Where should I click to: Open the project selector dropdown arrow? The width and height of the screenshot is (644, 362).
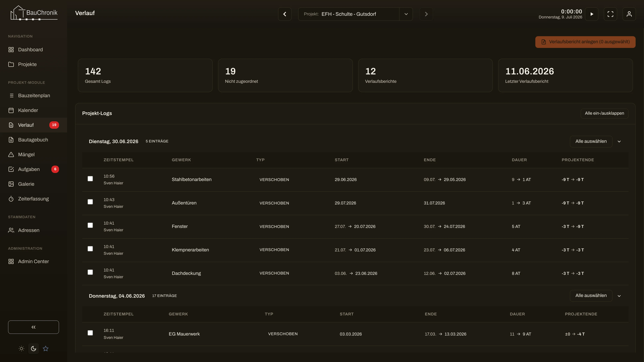406,14
